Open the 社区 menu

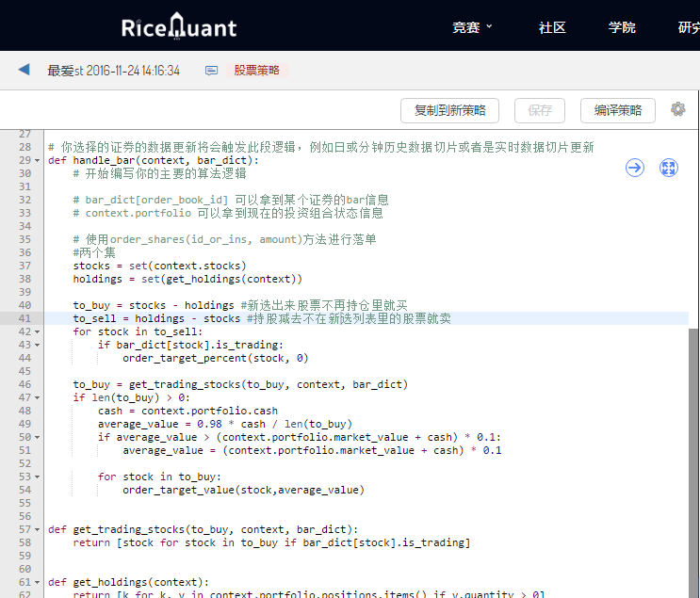pyautogui.click(x=552, y=27)
